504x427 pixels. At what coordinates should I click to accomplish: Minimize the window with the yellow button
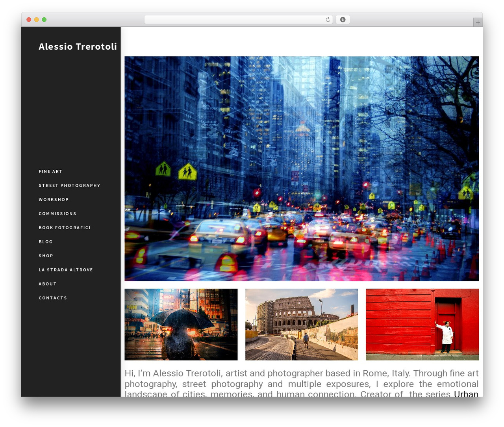(36, 20)
